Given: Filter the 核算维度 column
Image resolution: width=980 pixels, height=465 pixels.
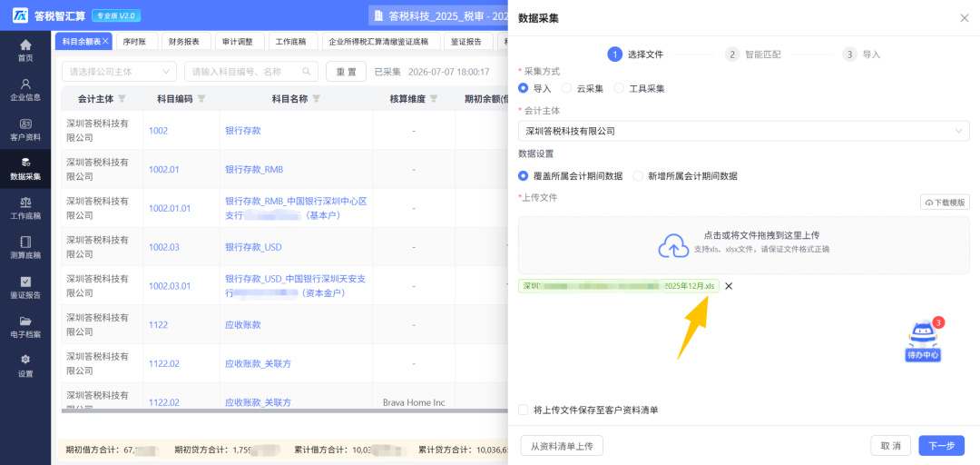Looking at the screenshot, I should tap(434, 99).
